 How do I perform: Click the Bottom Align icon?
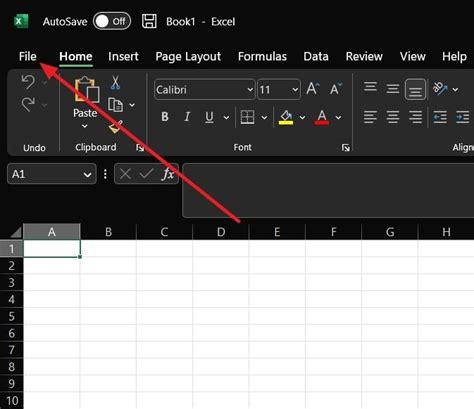pyautogui.click(x=415, y=89)
